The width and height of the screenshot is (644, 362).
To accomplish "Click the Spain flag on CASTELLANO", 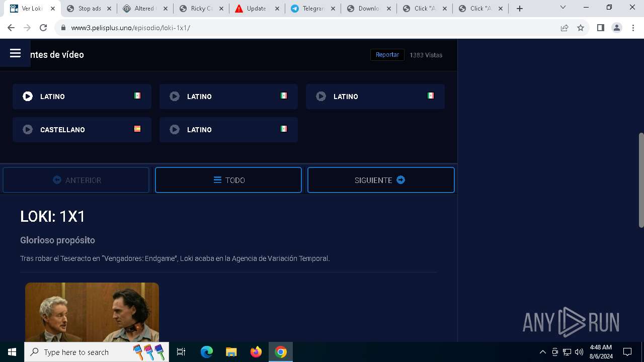I will pos(137,129).
